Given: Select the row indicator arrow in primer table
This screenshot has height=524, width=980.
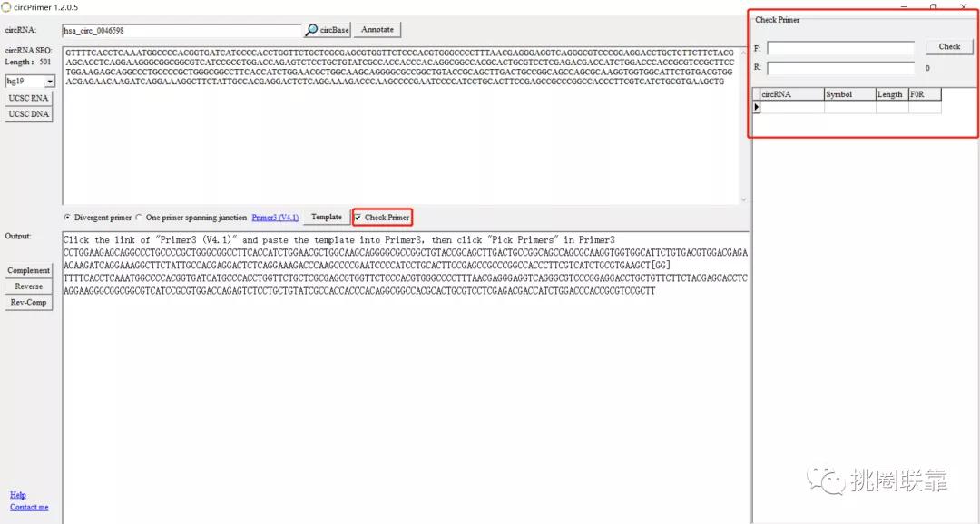Looking at the screenshot, I should pyautogui.click(x=757, y=107).
